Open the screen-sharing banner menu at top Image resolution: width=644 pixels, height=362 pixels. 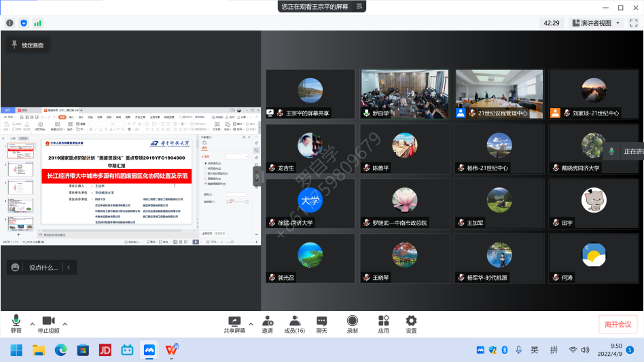(x=360, y=6)
